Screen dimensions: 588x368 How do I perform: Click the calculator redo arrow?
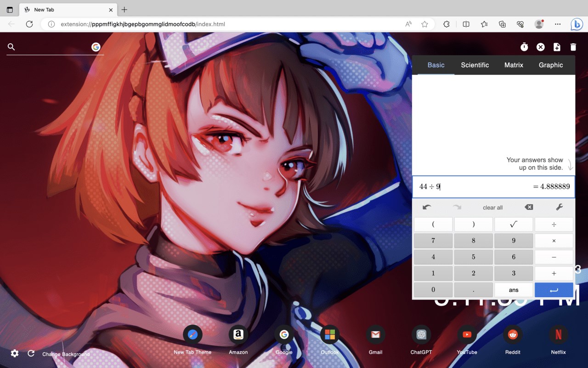coord(457,207)
